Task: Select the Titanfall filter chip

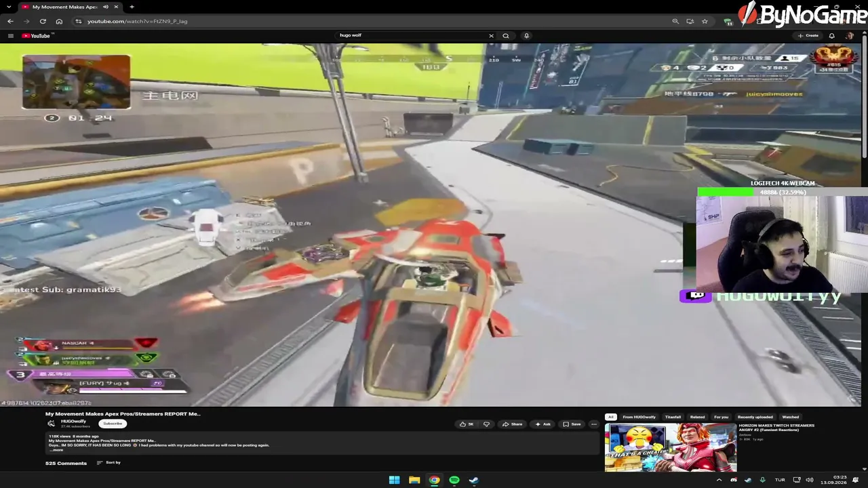Action: click(673, 417)
